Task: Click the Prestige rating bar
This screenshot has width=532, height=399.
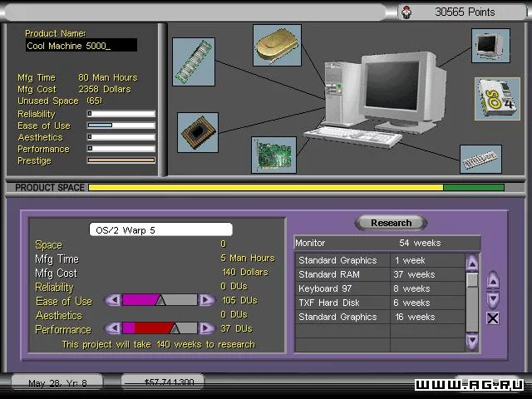Action: coord(121,160)
